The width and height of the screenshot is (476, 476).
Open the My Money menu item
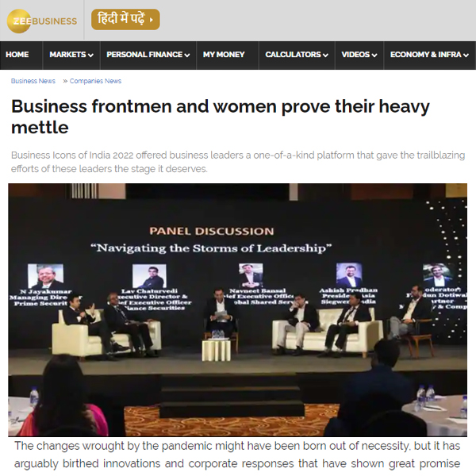click(x=224, y=55)
